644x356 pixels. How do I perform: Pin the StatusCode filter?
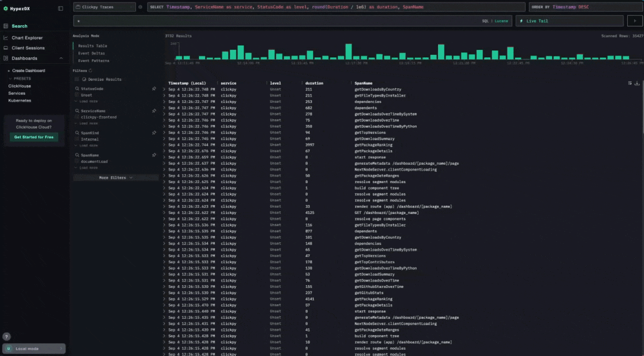[154, 89]
